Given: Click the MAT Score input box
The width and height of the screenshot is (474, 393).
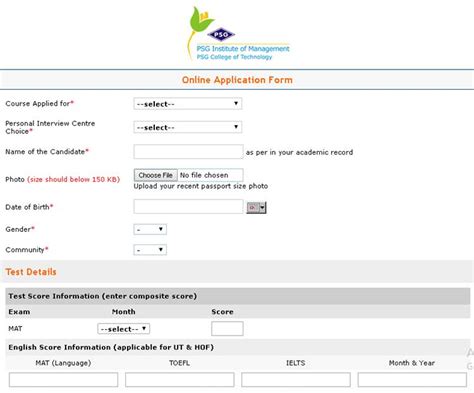Looking at the screenshot, I should tap(227, 329).
